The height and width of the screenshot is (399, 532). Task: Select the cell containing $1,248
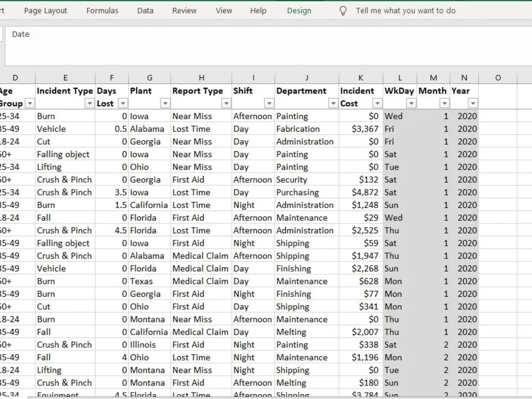361,205
